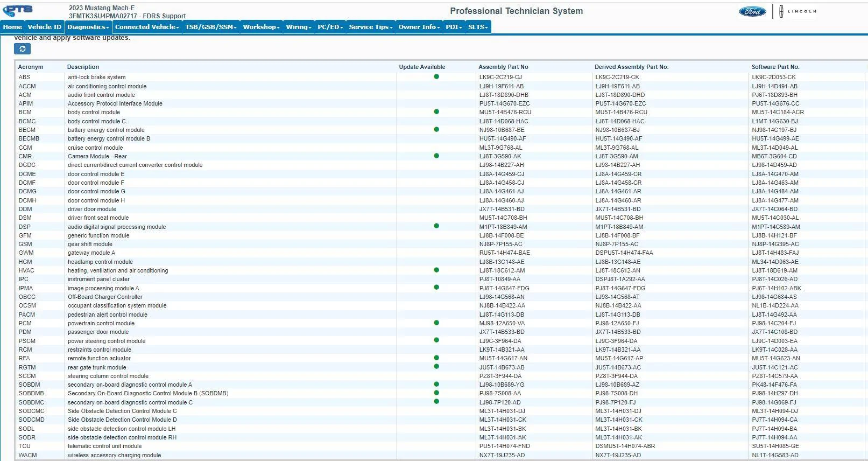Viewport: 868px width, 461px height.
Task: Click 'Off-Board Charger Controller' description
Action: point(105,297)
